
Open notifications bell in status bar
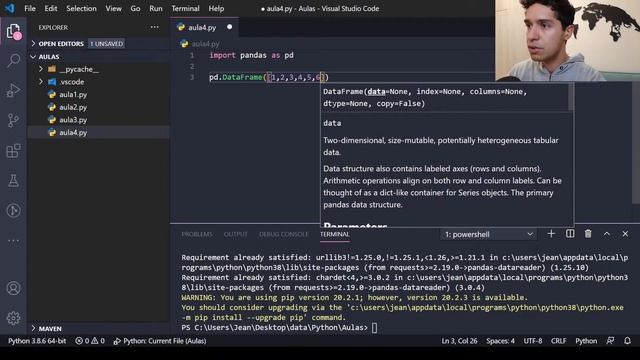(627, 340)
